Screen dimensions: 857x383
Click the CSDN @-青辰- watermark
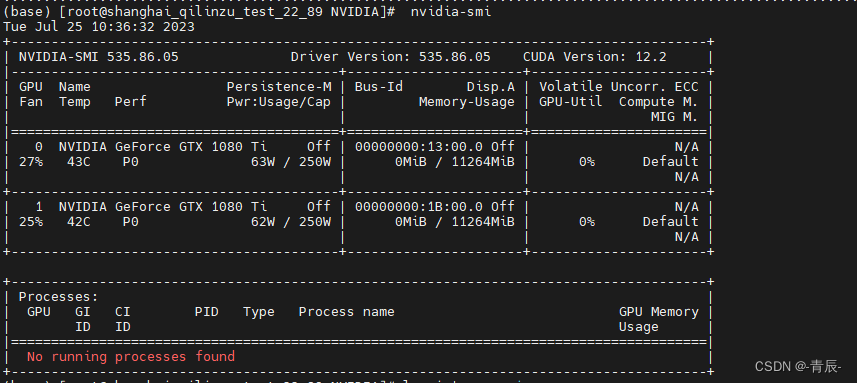[x=798, y=367]
